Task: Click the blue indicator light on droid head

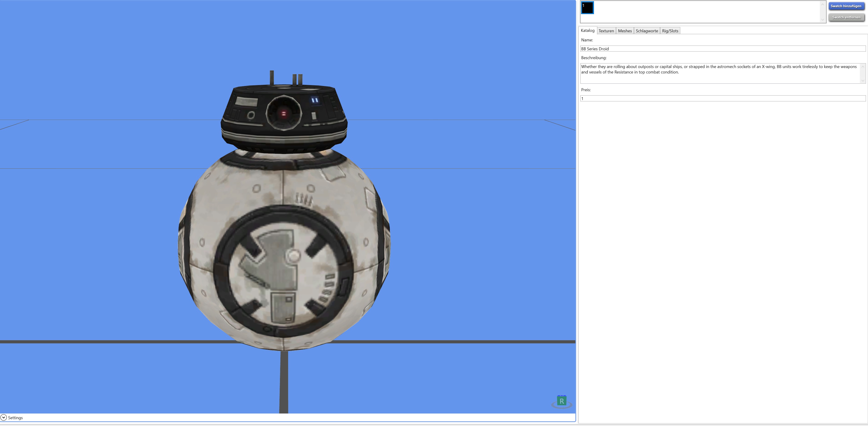Action: 315,100
